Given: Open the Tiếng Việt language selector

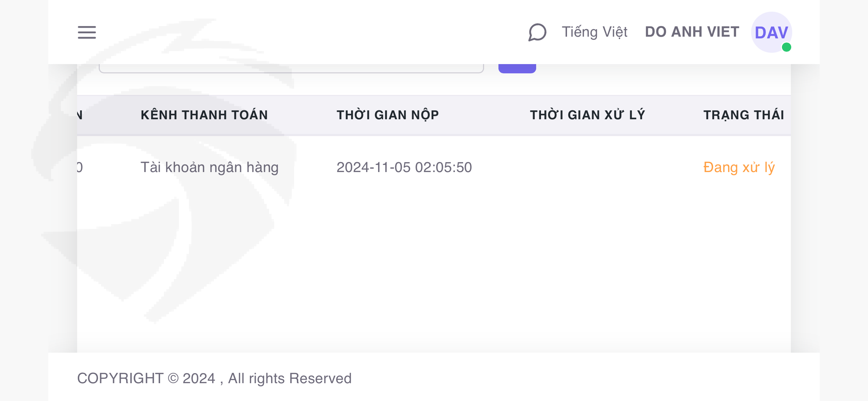Looking at the screenshot, I should pos(594,32).
